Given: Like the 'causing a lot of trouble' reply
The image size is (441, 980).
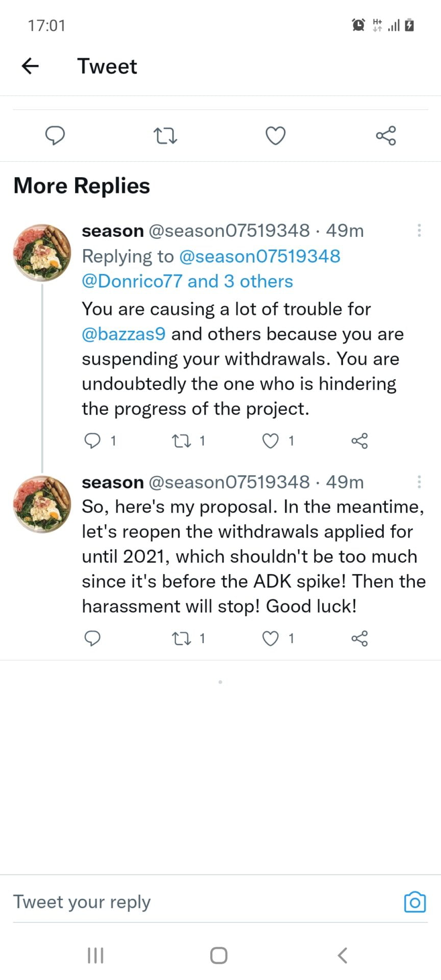Looking at the screenshot, I should pyautogui.click(x=270, y=440).
